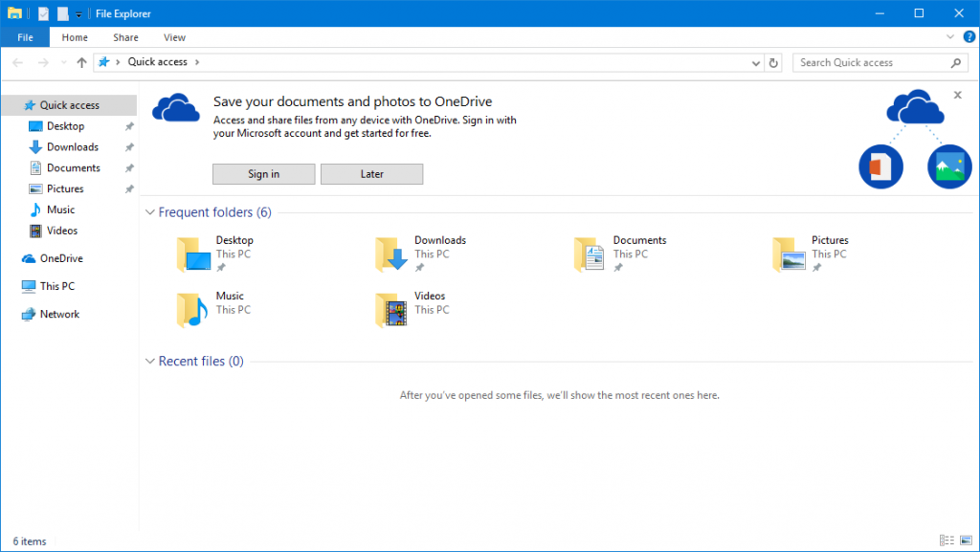Click the Properties icon in the title bar
980x552 pixels.
point(41,12)
